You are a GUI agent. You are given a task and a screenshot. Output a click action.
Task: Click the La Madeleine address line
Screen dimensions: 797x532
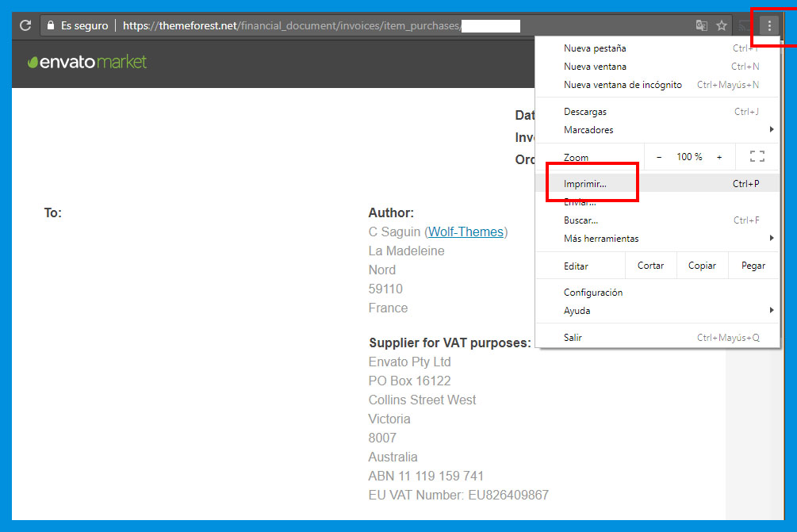(x=407, y=251)
